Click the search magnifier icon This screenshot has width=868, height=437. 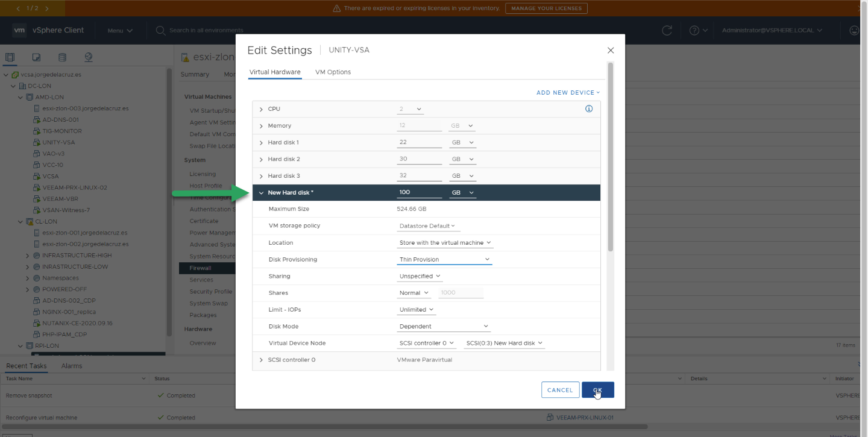tap(160, 30)
